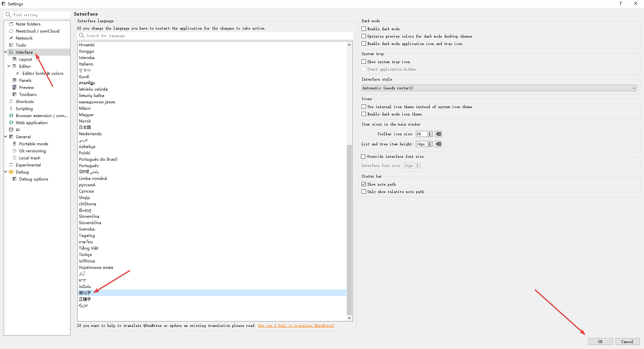Click the Editor fonts & colors icon
Image resolution: width=644 pixels, height=349 pixels.
[x=18, y=73]
